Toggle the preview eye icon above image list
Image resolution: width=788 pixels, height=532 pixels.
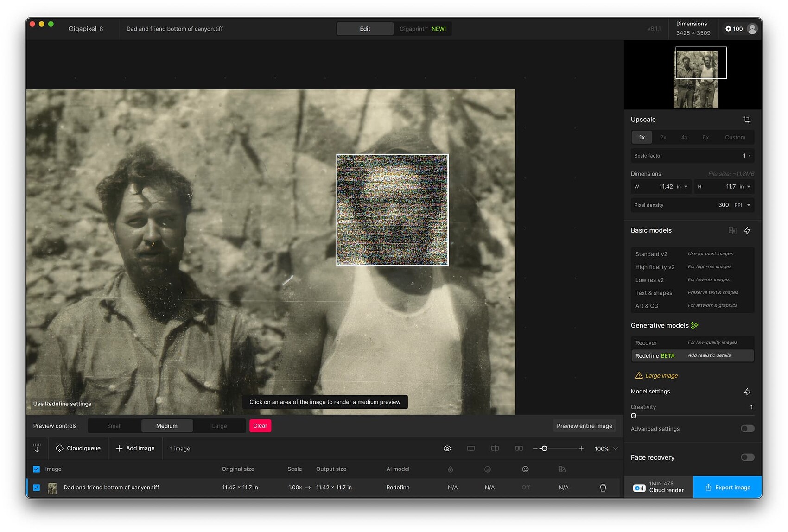point(447,448)
